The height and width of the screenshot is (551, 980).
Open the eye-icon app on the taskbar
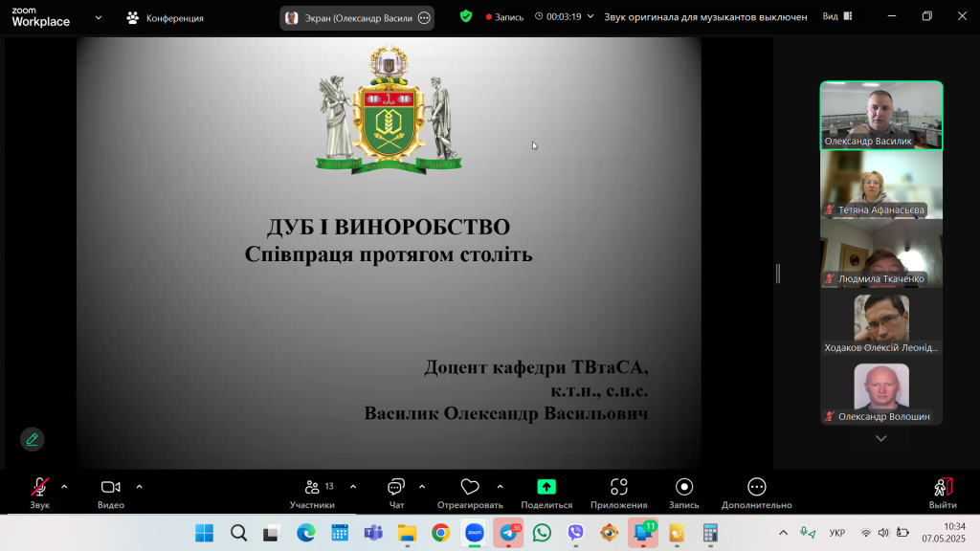pos(610,533)
